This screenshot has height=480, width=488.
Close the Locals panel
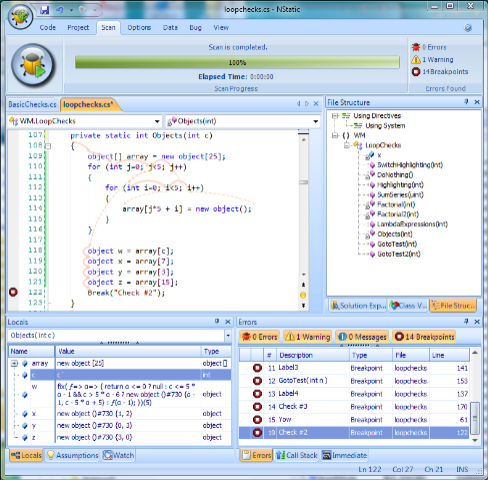228,322
